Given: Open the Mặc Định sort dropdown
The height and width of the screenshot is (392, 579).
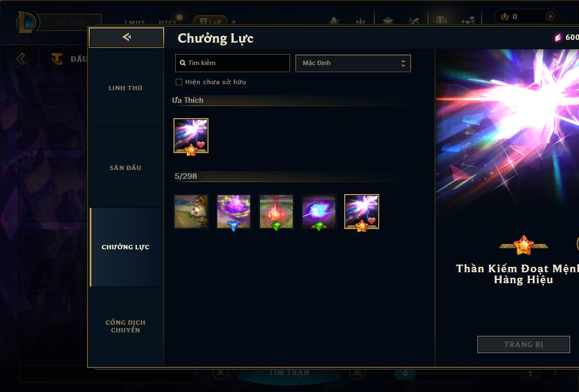Looking at the screenshot, I should [353, 63].
